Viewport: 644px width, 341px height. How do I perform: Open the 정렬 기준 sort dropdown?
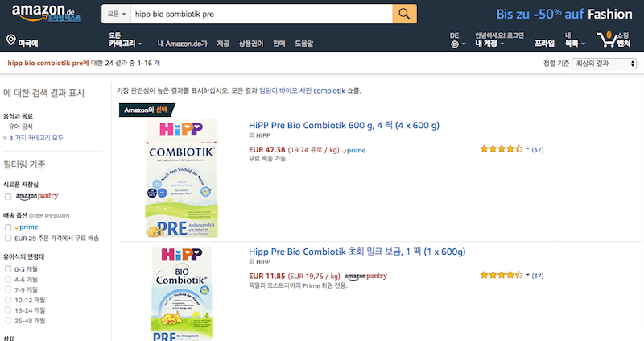point(604,64)
